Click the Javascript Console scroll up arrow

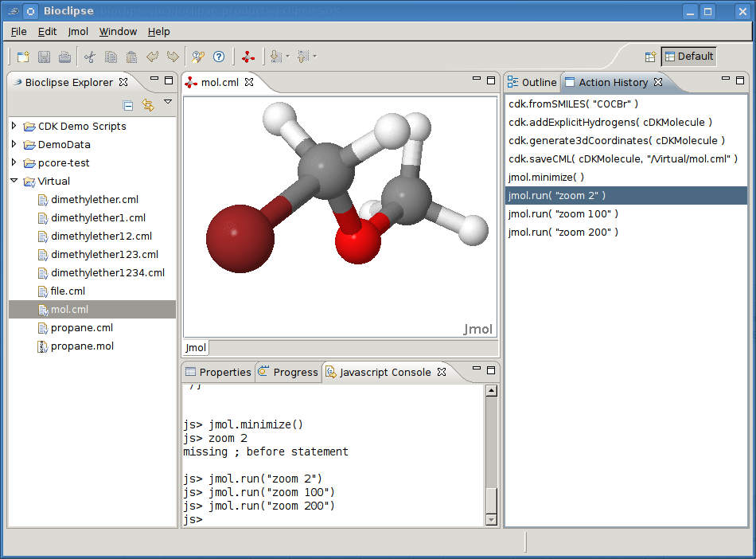pyautogui.click(x=491, y=391)
